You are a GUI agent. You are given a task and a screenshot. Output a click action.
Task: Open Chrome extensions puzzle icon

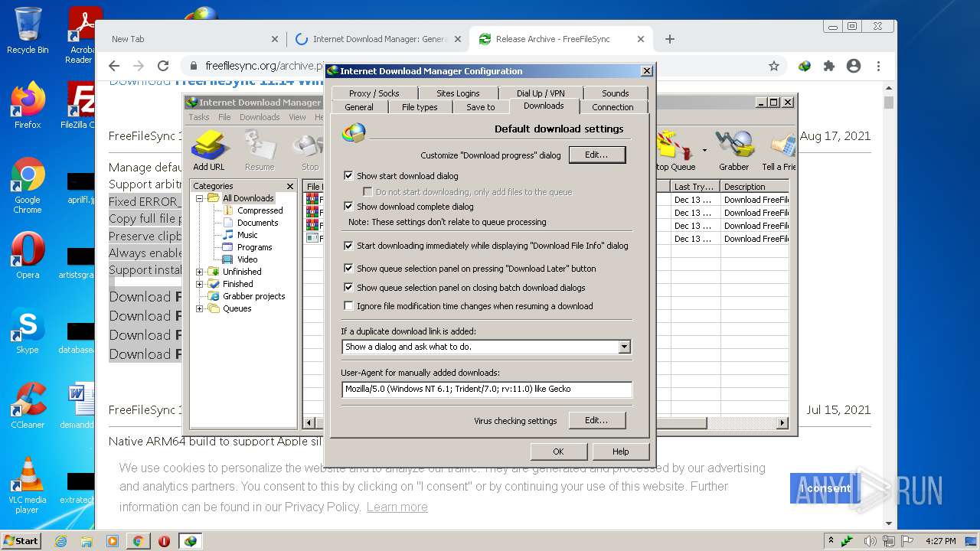click(829, 66)
